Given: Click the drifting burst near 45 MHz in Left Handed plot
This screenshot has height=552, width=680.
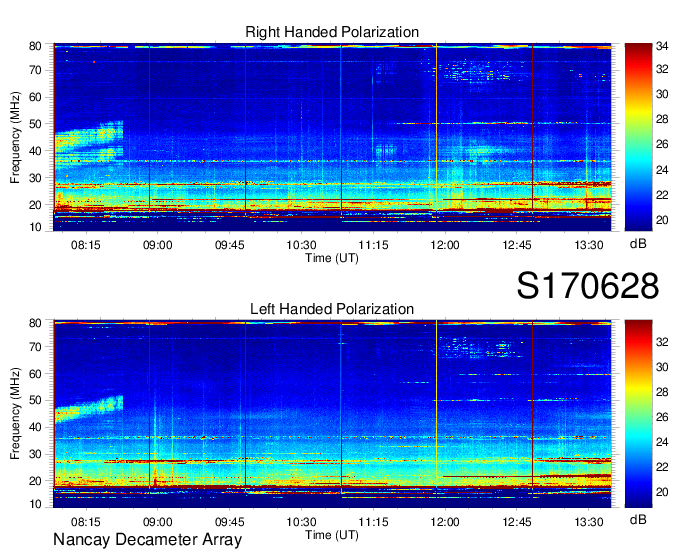Looking at the screenshot, I should (x=88, y=408).
